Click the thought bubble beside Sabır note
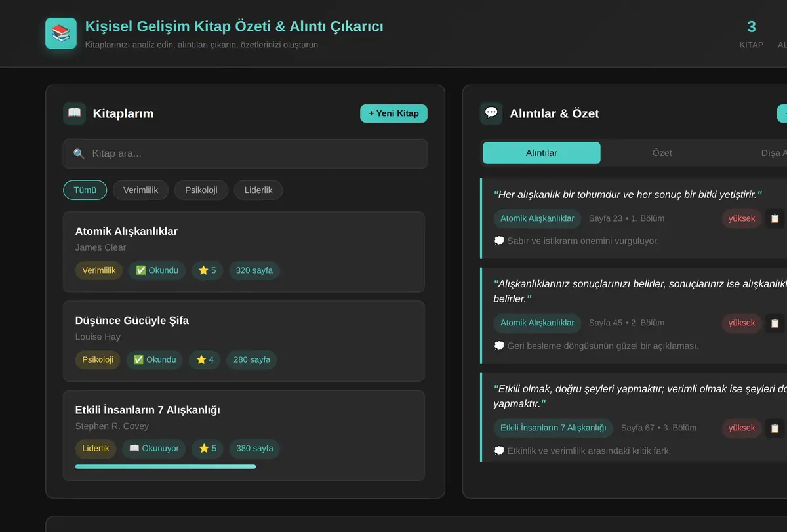The width and height of the screenshot is (787, 532). pos(499,241)
